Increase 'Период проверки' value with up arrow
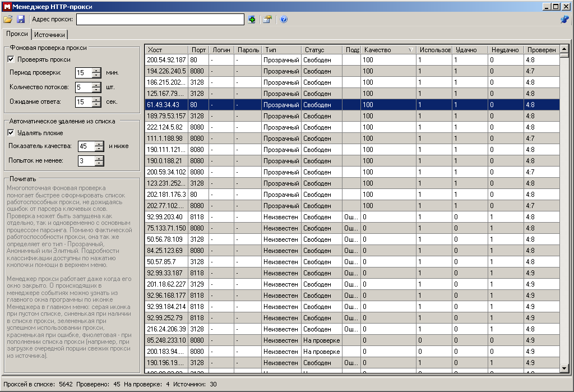Viewport: 574px width, 392px height. click(x=96, y=70)
